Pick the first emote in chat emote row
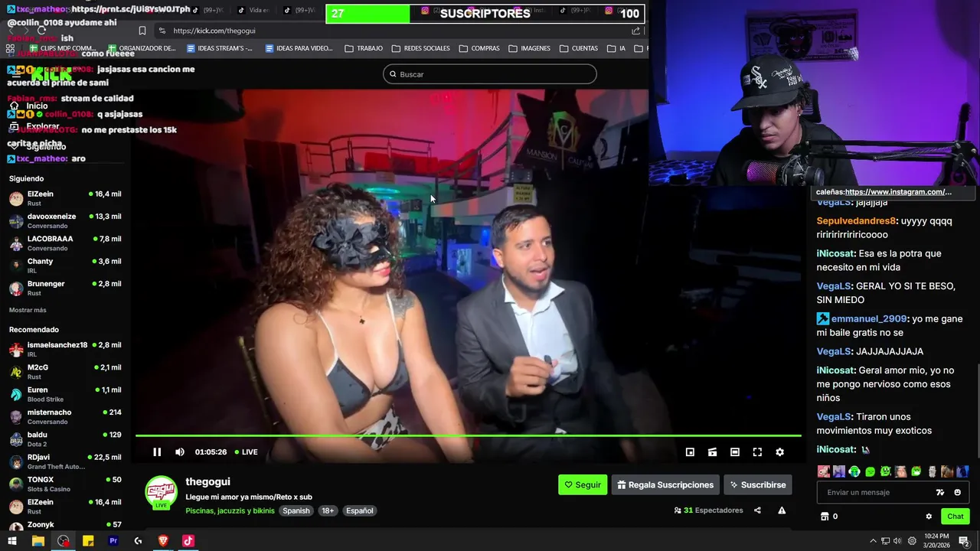Viewport: 980px width, 551px height. (x=823, y=471)
